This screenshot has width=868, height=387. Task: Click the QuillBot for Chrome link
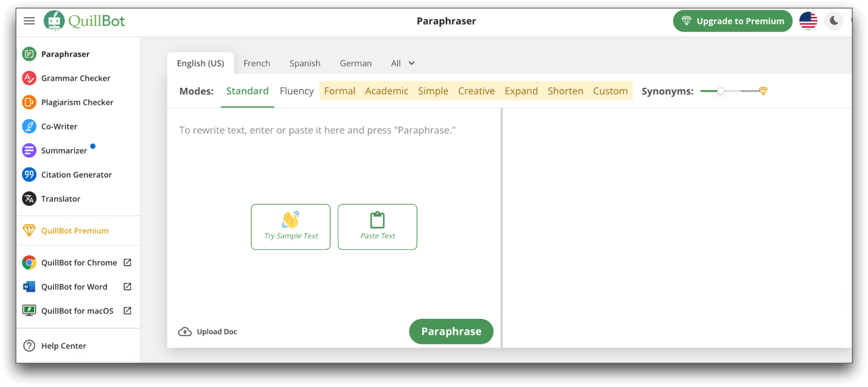[79, 263]
